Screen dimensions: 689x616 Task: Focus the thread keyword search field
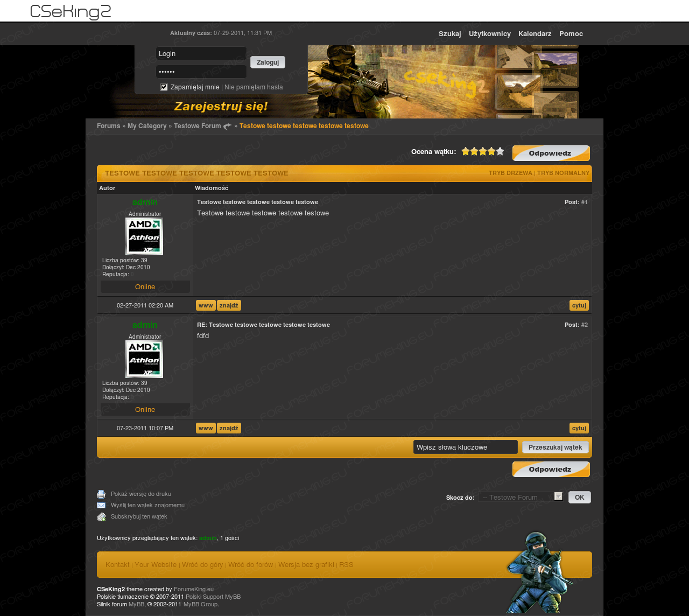pos(465,447)
